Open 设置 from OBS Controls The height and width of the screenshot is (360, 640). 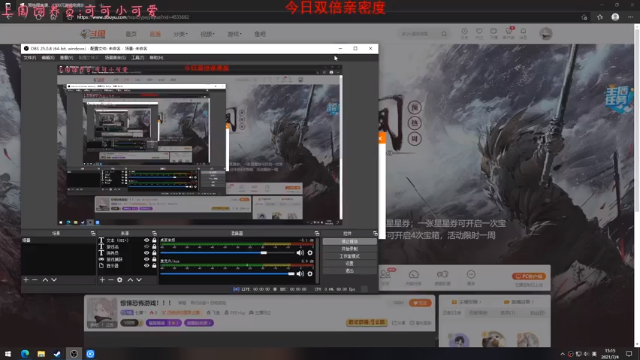click(349, 263)
